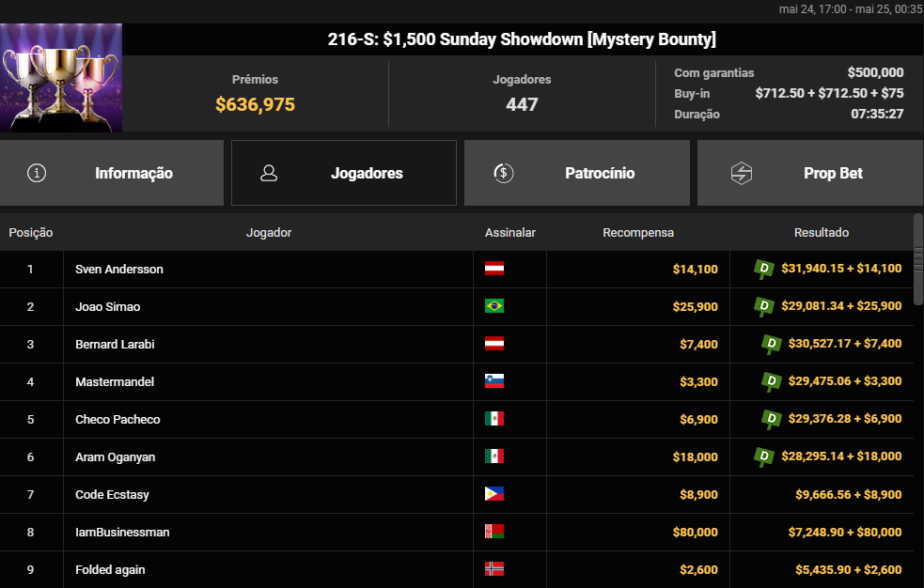The image size is (924, 588).
Task: Click the dollar coin icon in Patrocínio
Action: [503, 173]
